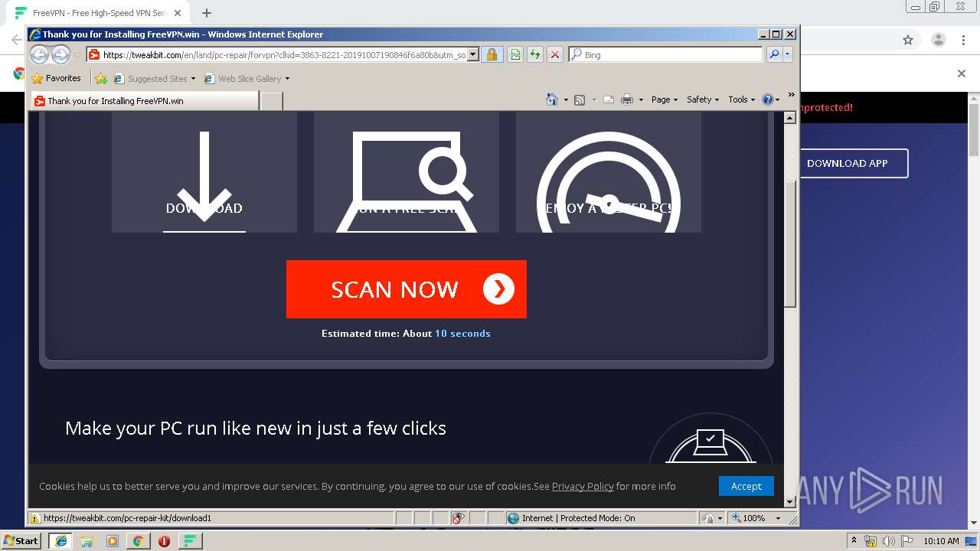Open Chrome profile avatar icon
This screenshot has height=551, width=980.
pos(938,40)
